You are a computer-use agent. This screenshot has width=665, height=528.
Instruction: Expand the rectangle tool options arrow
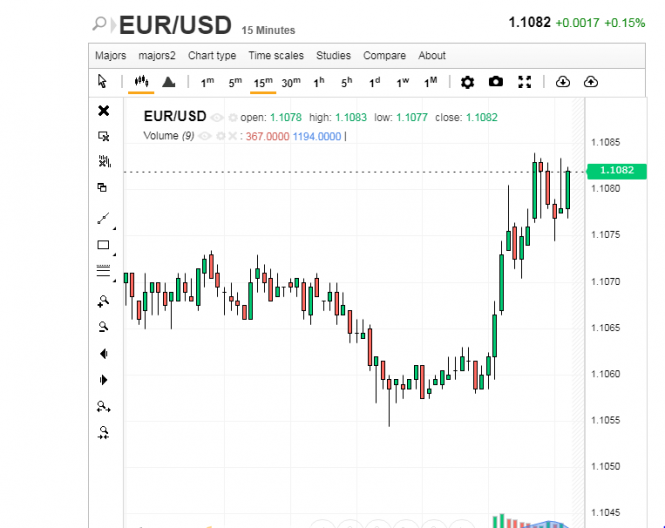point(114,254)
